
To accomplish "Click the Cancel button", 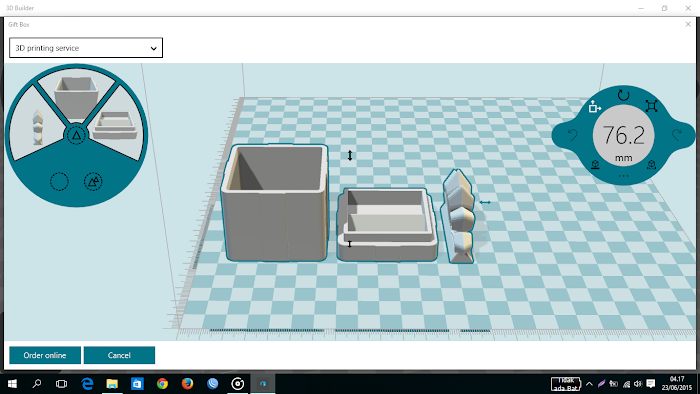I will tap(119, 355).
